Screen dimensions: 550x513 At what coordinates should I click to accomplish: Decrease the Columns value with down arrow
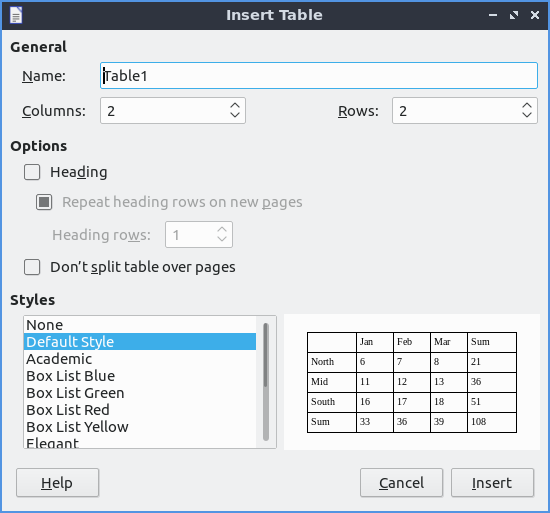click(235, 115)
